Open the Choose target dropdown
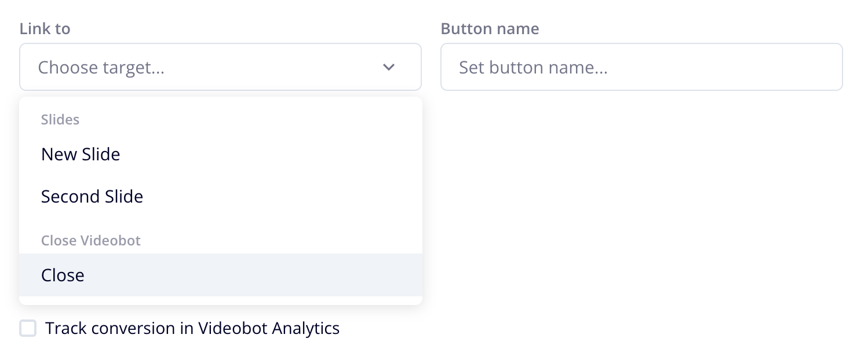The image size is (868, 360). (x=220, y=67)
